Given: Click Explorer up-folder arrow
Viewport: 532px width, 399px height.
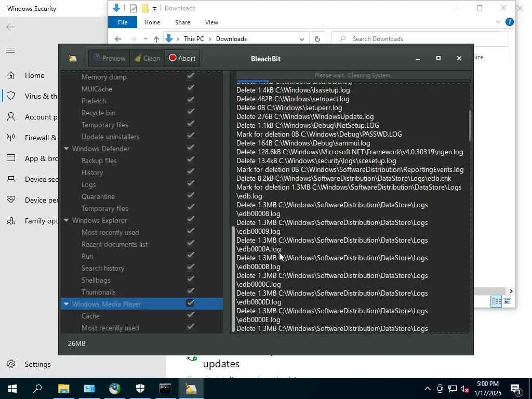Looking at the screenshot, I should [x=156, y=39].
